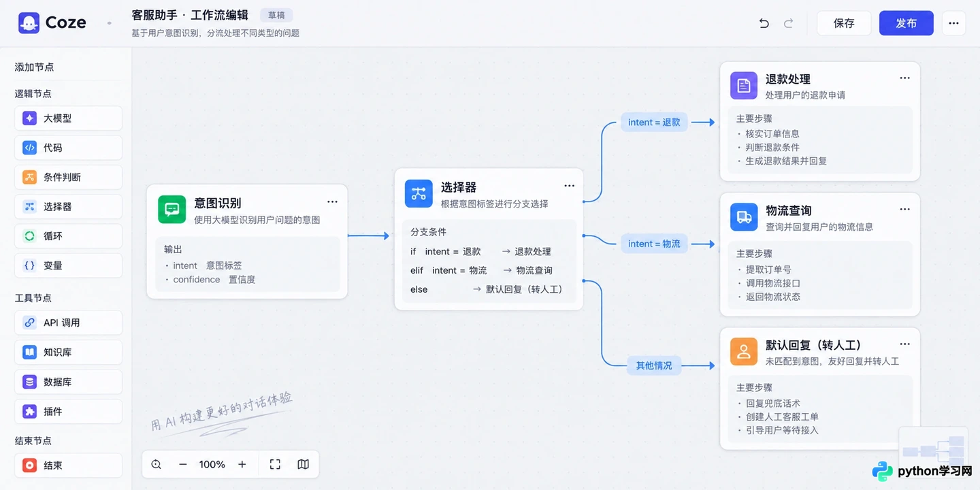Open the top-right more options menu
980x490 pixels.
point(953,23)
